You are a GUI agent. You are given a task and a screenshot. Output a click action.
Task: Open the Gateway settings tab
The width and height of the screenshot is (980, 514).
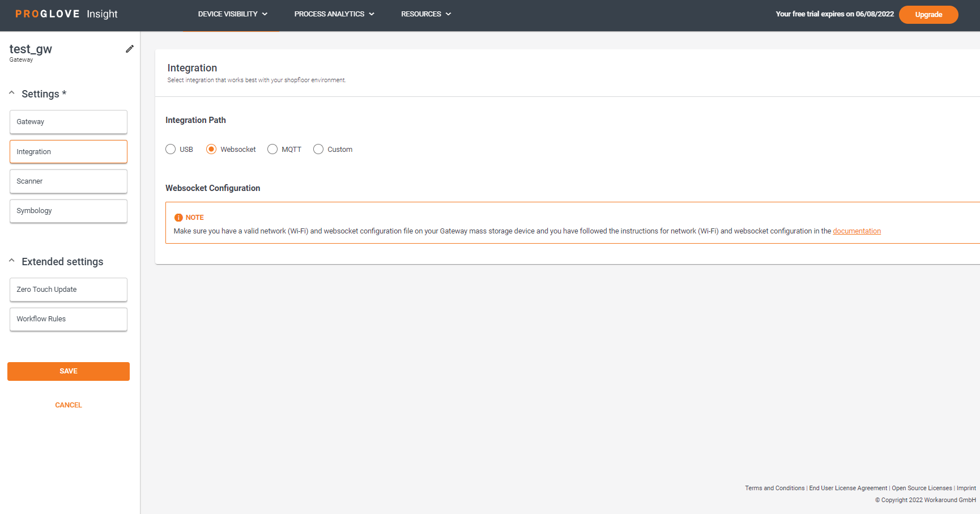pyautogui.click(x=69, y=122)
